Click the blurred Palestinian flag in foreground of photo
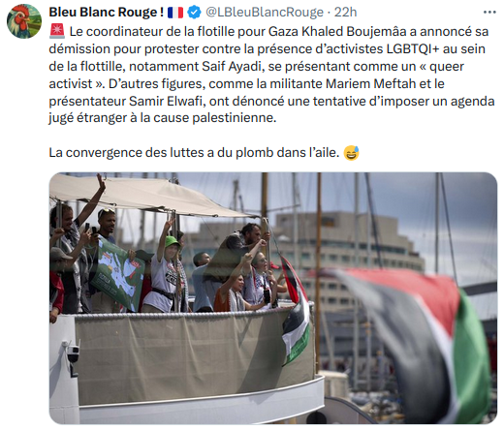 (414, 342)
